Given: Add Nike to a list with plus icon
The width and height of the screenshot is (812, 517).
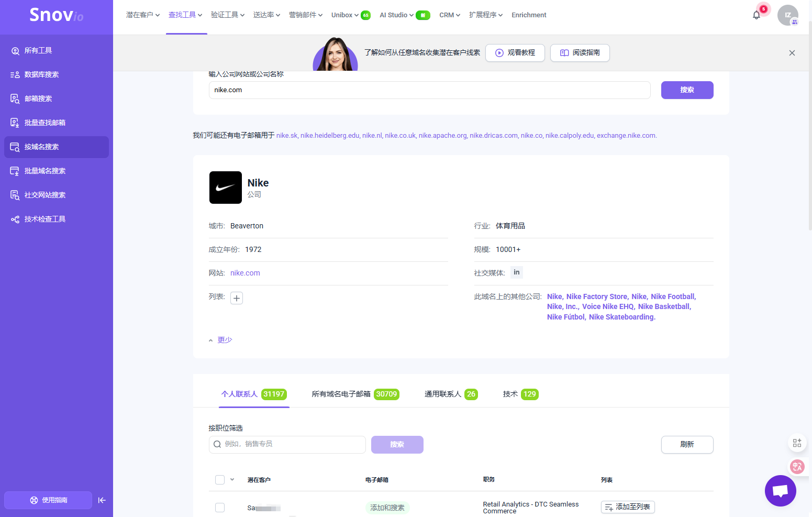Looking at the screenshot, I should (237, 298).
